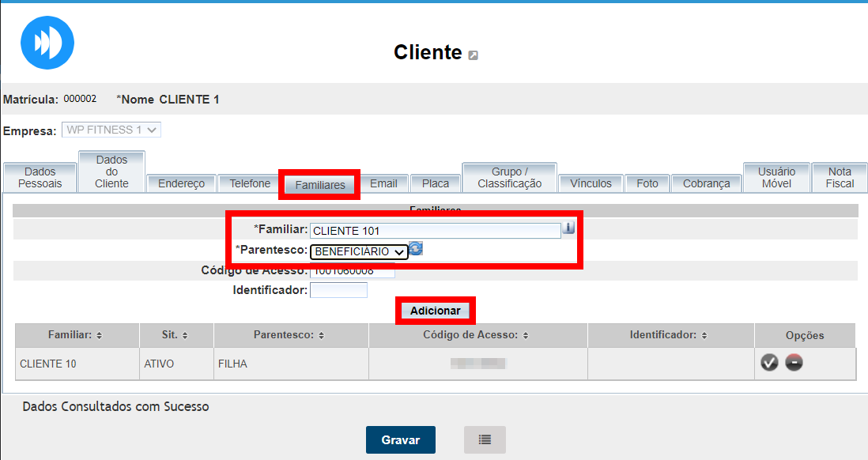Viewport: 868px width, 460px height.
Task: Click the list view icon button
Action: (x=485, y=440)
